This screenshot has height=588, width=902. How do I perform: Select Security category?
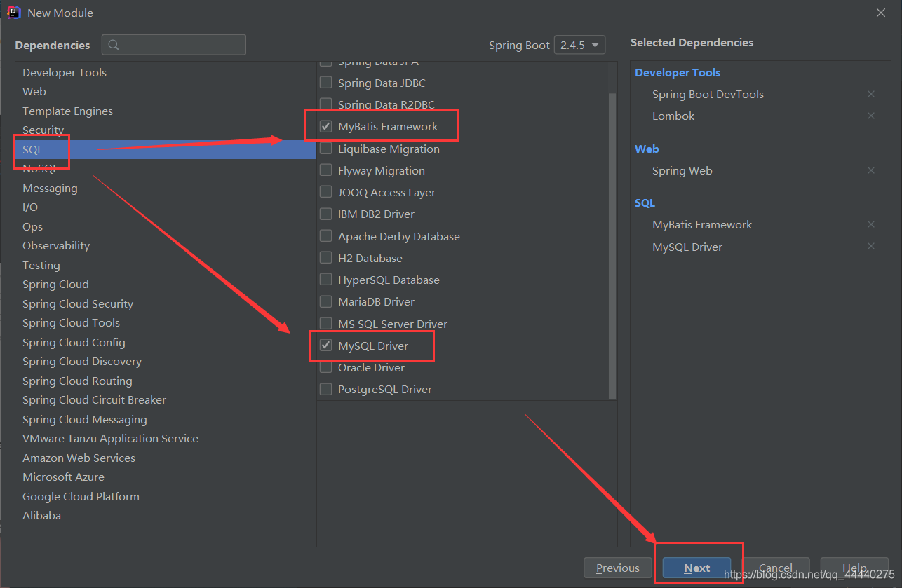(x=166, y=130)
